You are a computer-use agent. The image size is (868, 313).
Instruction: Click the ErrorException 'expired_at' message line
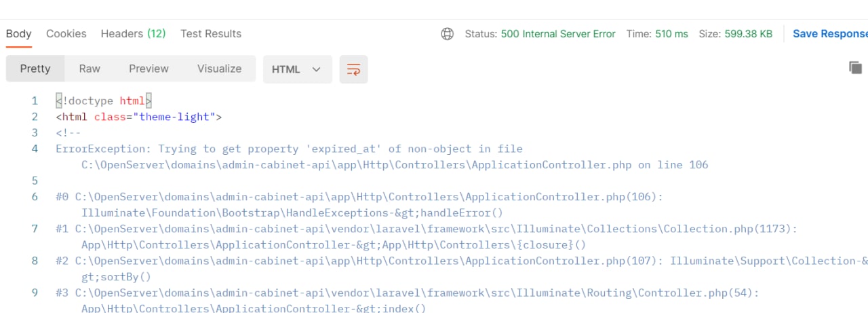289,149
